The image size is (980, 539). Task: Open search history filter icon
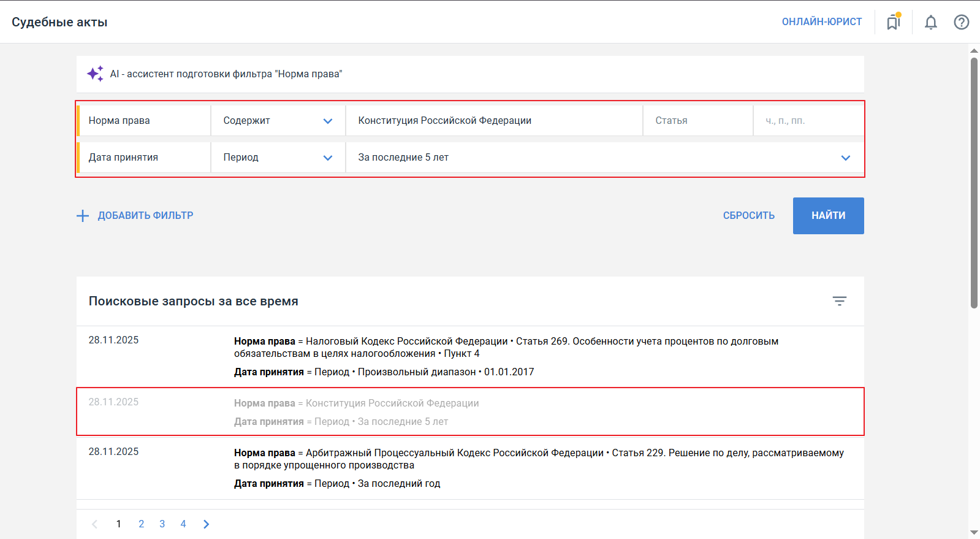[839, 301]
